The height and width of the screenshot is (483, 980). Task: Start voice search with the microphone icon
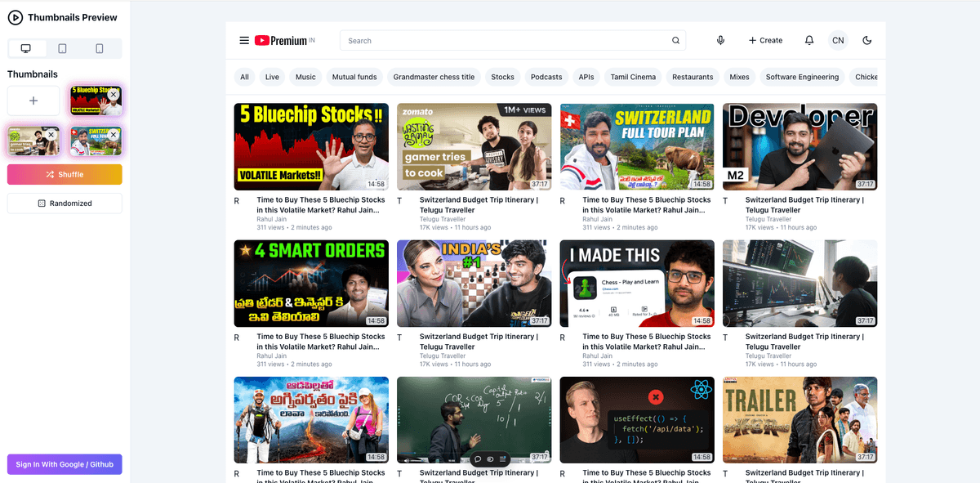tap(720, 40)
